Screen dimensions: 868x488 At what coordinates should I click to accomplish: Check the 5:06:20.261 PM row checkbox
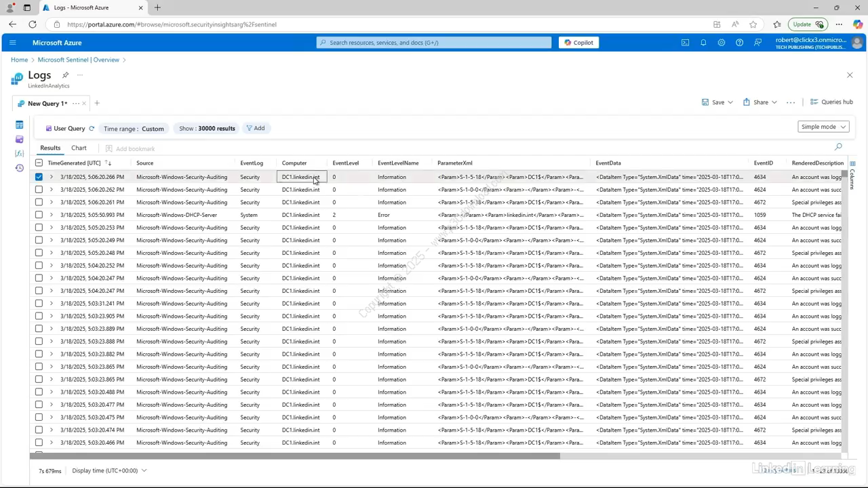coord(39,202)
